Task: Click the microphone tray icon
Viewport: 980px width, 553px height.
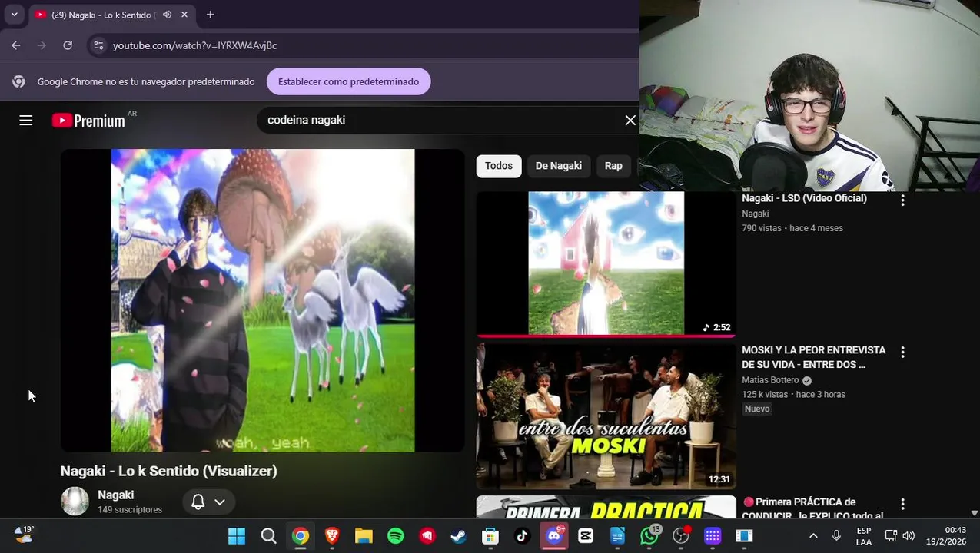Action: [836, 536]
